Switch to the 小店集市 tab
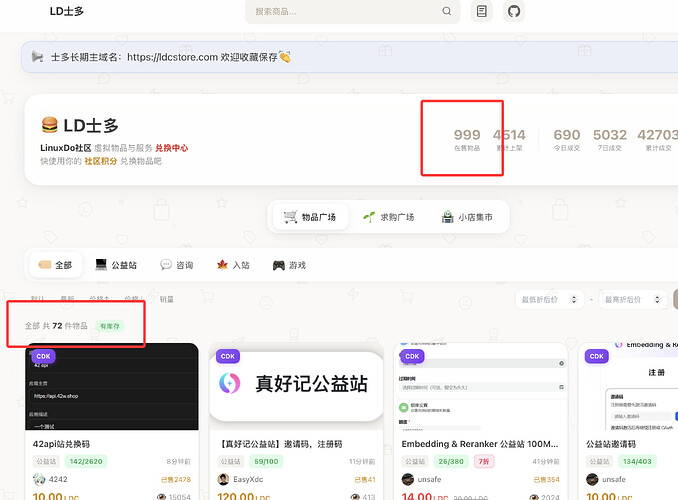678x500 pixels. click(x=467, y=217)
